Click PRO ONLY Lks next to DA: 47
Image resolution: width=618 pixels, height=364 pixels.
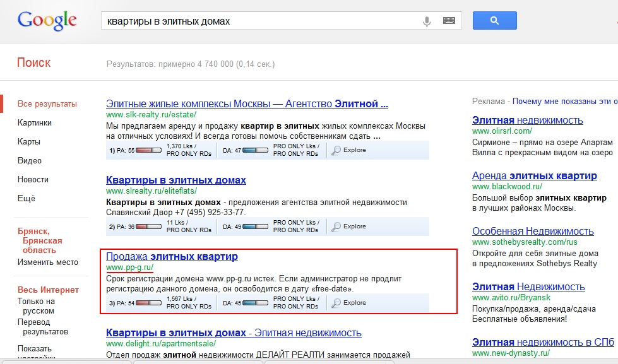click(x=297, y=146)
